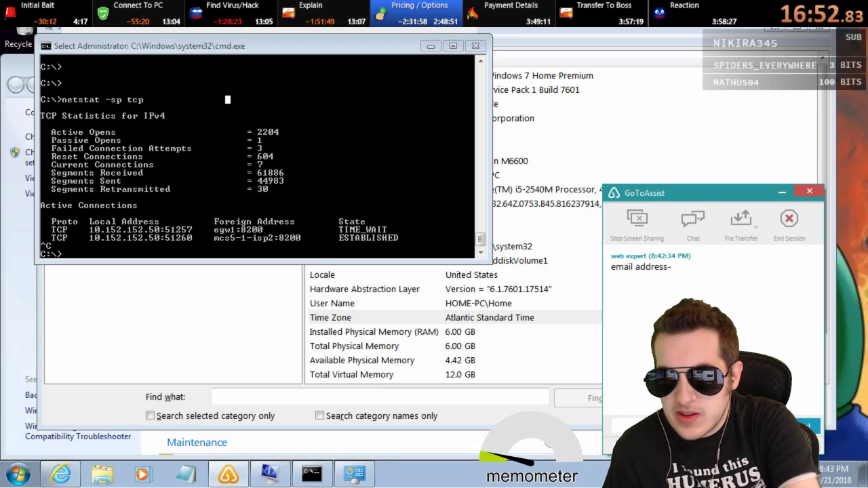Click the '12.0 GB' value
The height and width of the screenshot is (488, 868).
(x=460, y=374)
